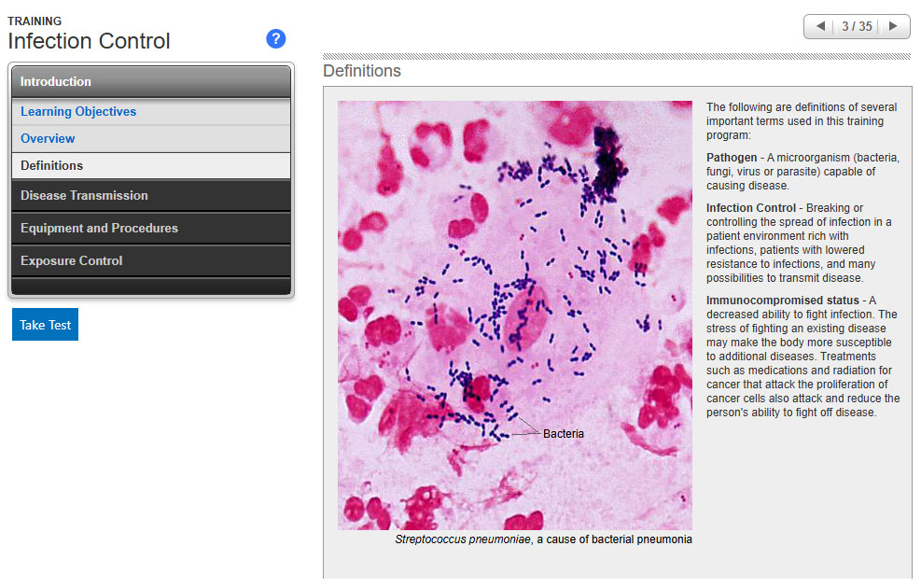This screenshot has width=921, height=588.
Task: Click the 3 / 35 page counter
Action: click(857, 26)
